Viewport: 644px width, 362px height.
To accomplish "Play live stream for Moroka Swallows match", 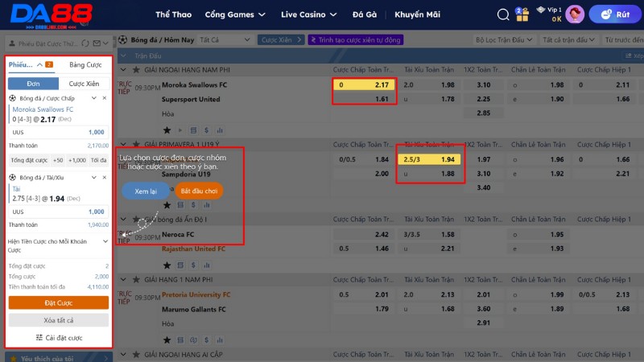I will 180,130.
